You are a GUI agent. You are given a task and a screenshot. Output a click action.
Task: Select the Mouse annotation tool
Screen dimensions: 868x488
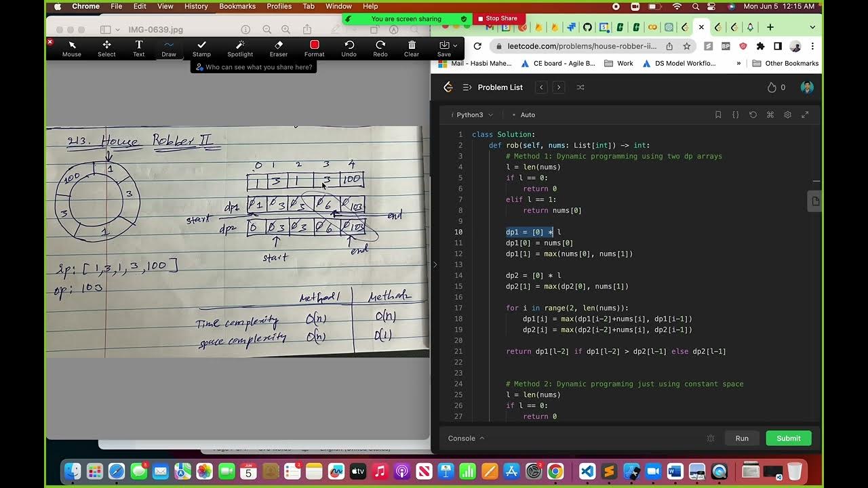point(72,49)
